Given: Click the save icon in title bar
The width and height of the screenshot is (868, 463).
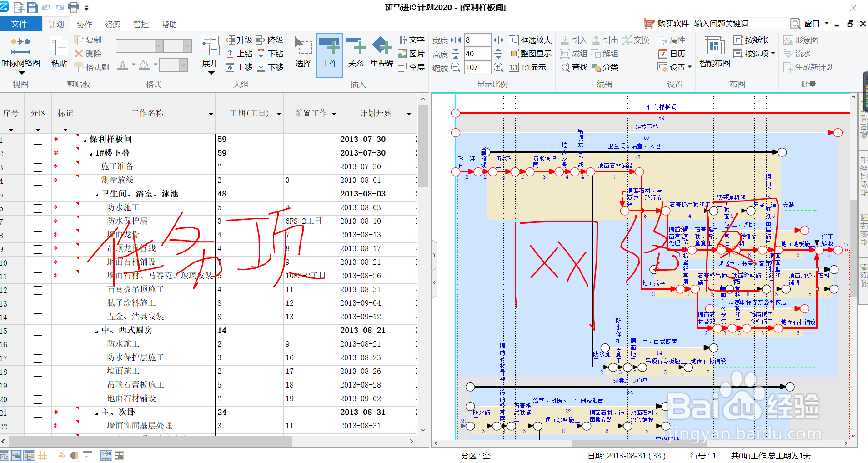Looking at the screenshot, I should [x=32, y=7].
